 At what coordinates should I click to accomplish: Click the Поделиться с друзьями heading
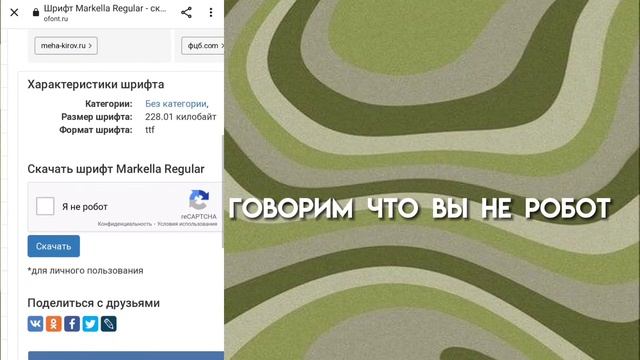(x=93, y=303)
